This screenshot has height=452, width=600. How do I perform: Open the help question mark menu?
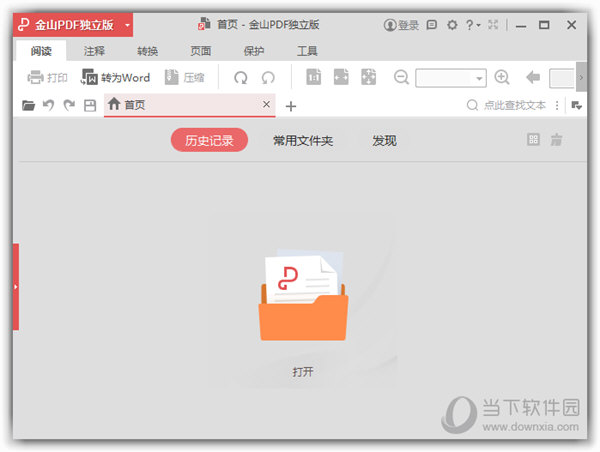473,25
